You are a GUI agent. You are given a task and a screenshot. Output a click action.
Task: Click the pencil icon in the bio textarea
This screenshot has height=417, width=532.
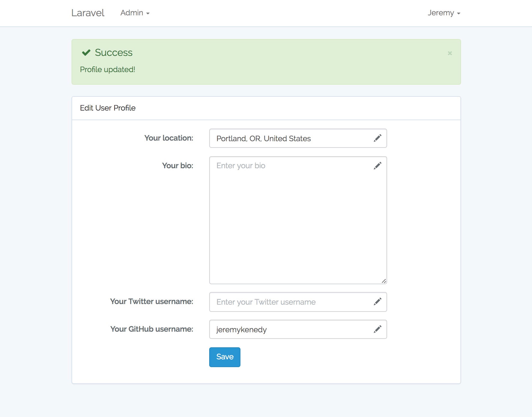pos(378,166)
